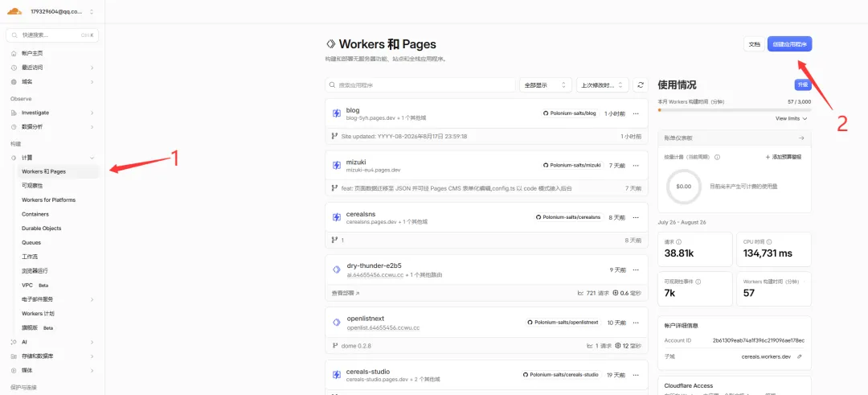
Task: Open Queues in the sidebar
Action: [x=31, y=243]
